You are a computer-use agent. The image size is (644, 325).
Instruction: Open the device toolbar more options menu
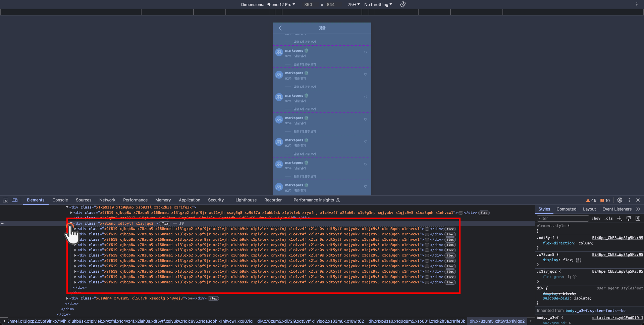(637, 4)
